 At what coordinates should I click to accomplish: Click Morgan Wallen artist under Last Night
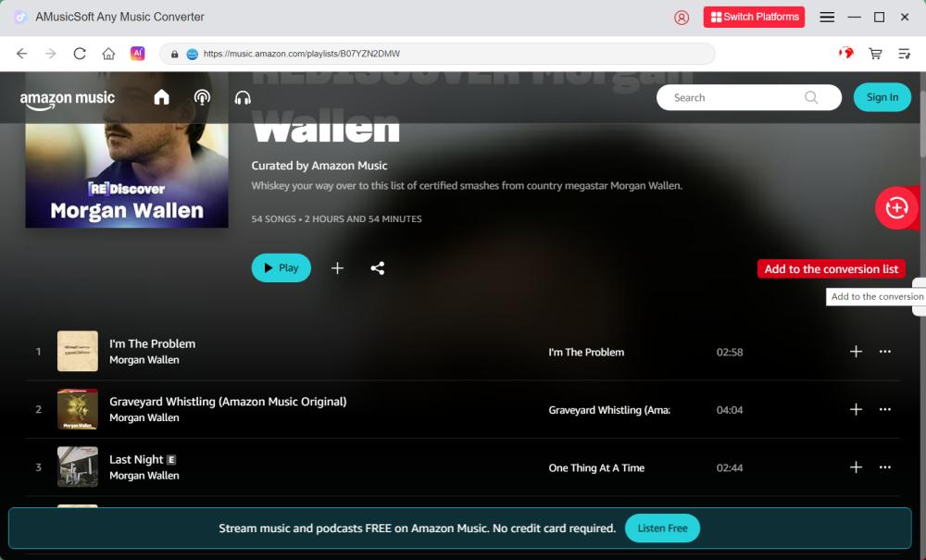click(144, 476)
